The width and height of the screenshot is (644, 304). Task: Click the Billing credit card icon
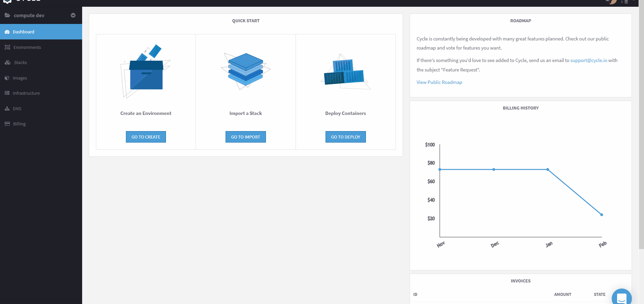(x=7, y=124)
